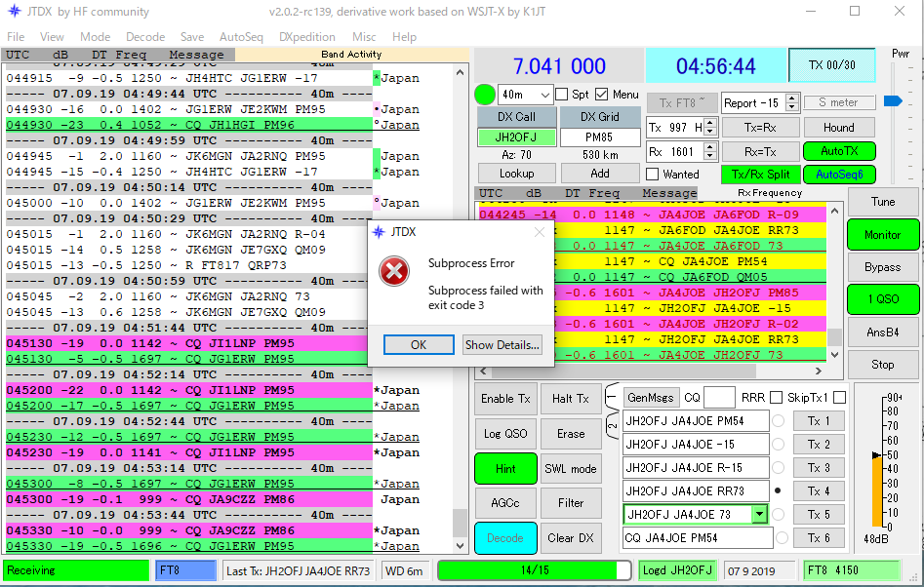Screen dimensions: 924x587
Task: Click the red error icon in dialog
Action: [394, 272]
